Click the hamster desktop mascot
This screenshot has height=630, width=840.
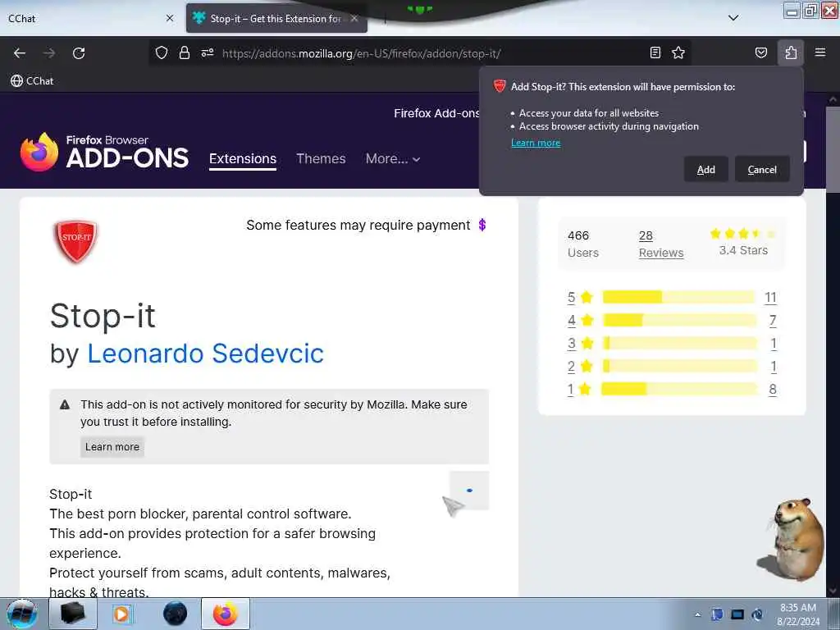pyautogui.click(x=792, y=539)
